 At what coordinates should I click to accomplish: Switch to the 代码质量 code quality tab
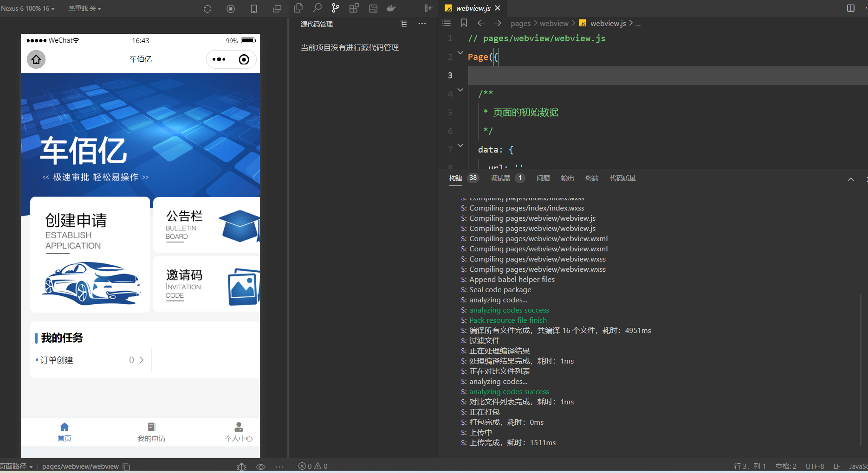coord(622,178)
